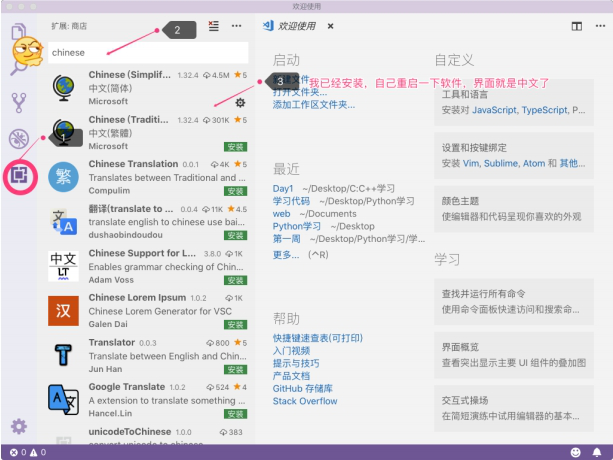Open the 交互式操场 card
613x460 pixels.
click(x=514, y=408)
